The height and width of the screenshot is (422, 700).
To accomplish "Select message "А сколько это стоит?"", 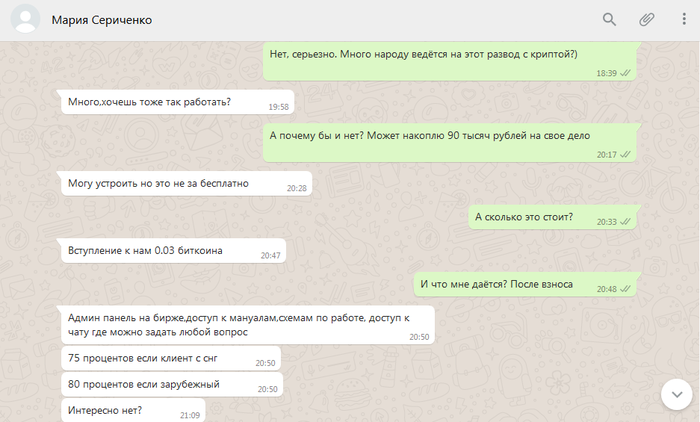I will click(x=552, y=217).
